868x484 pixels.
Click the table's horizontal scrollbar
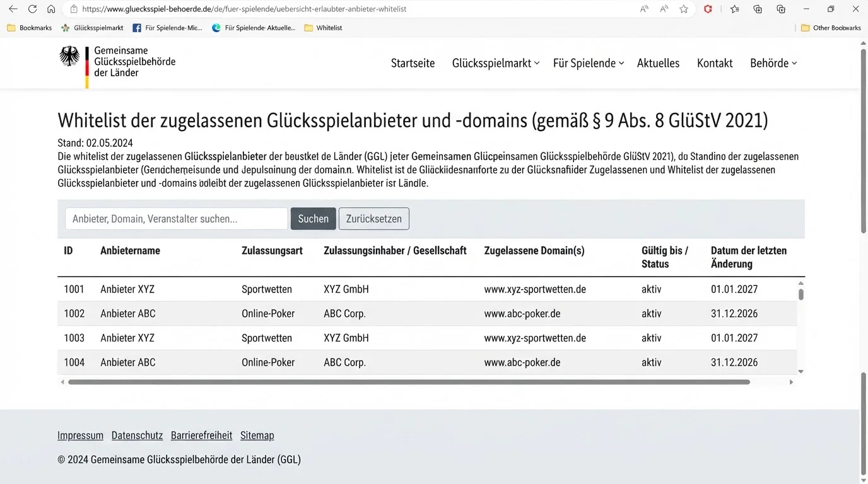click(409, 382)
